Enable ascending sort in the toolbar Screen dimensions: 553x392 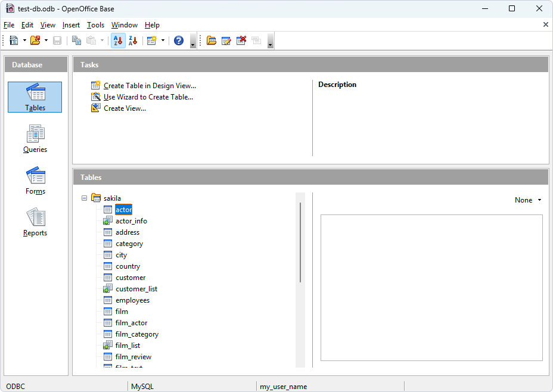click(118, 40)
